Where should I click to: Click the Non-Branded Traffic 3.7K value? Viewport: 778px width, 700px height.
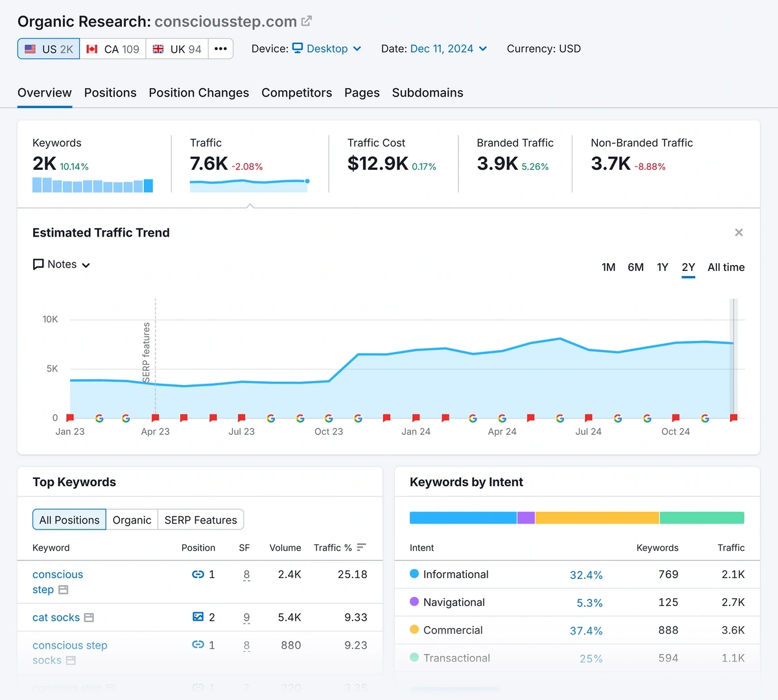click(611, 163)
